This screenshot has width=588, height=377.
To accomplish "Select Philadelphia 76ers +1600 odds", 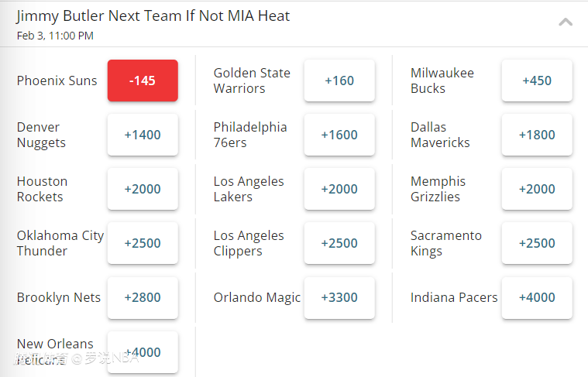I will 339,135.
